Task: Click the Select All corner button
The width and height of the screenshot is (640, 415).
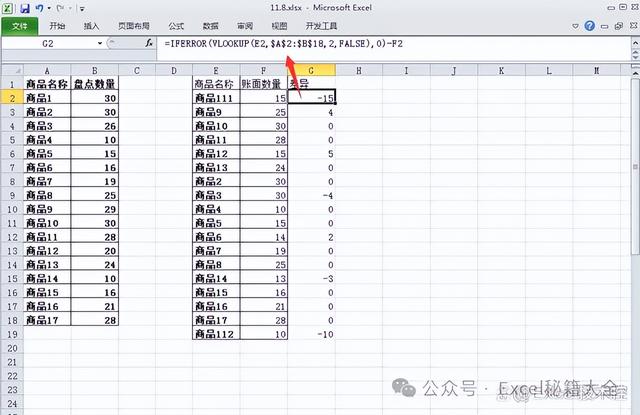Action: tap(12, 70)
